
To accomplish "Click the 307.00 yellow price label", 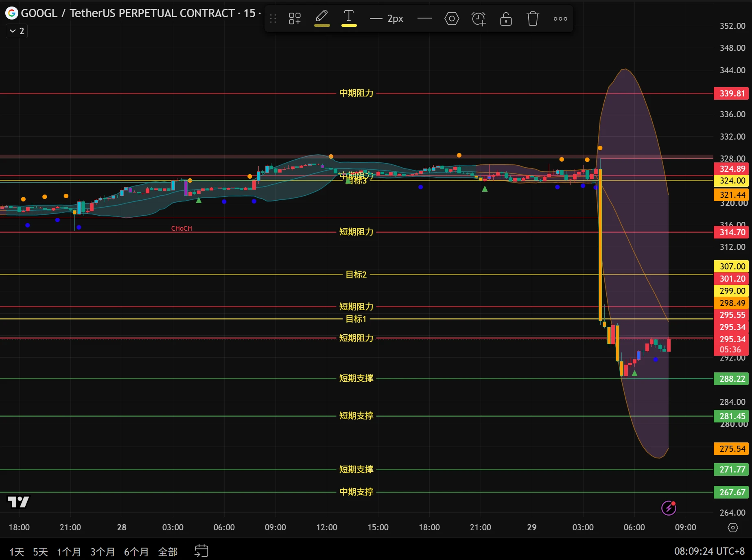I will pyautogui.click(x=732, y=267).
